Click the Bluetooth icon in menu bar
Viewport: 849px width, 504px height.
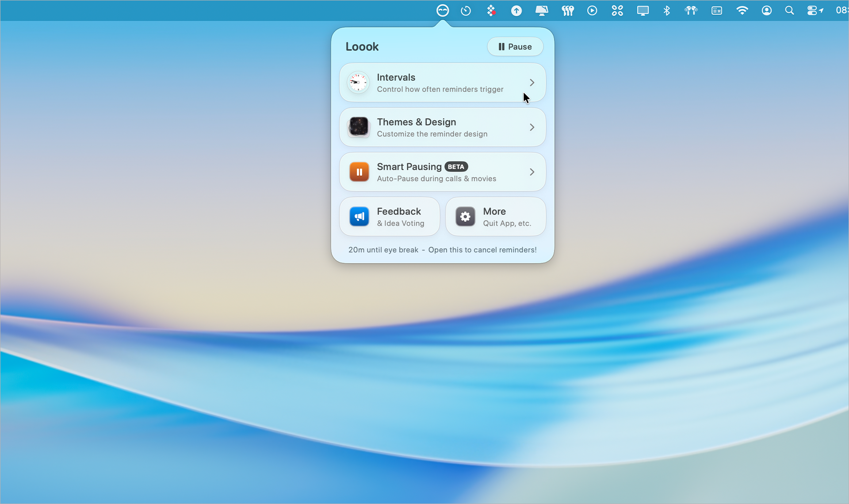click(667, 10)
